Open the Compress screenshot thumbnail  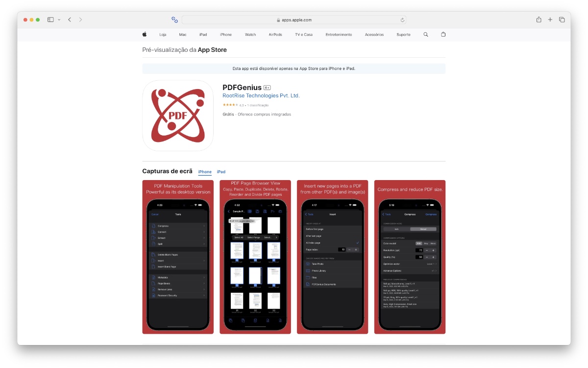click(x=410, y=257)
